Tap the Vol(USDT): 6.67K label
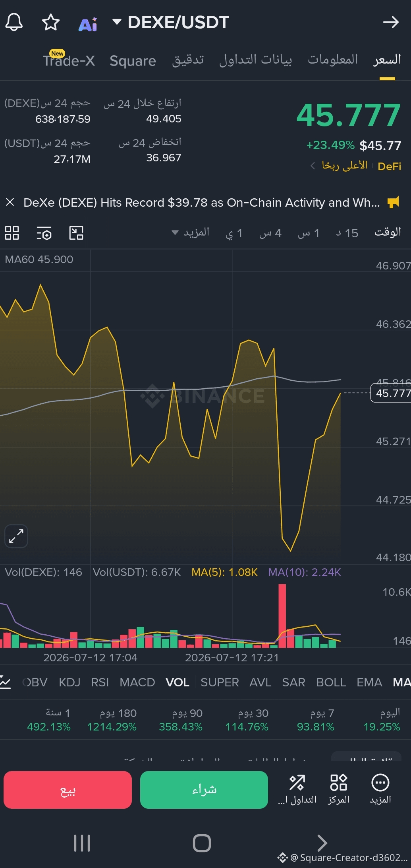The width and height of the screenshot is (411, 868). click(x=137, y=572)
